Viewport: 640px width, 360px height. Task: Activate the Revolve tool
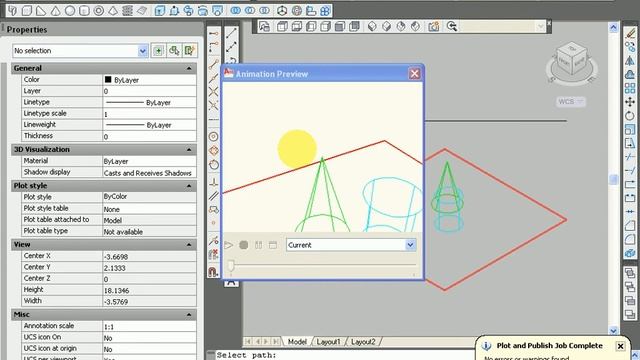click(x=203, y=11)
